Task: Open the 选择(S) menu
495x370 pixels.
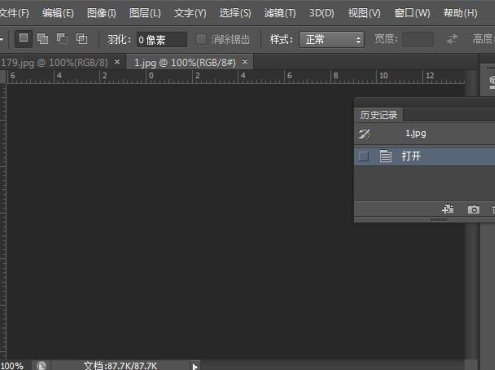Action: (x=235, y=13)
